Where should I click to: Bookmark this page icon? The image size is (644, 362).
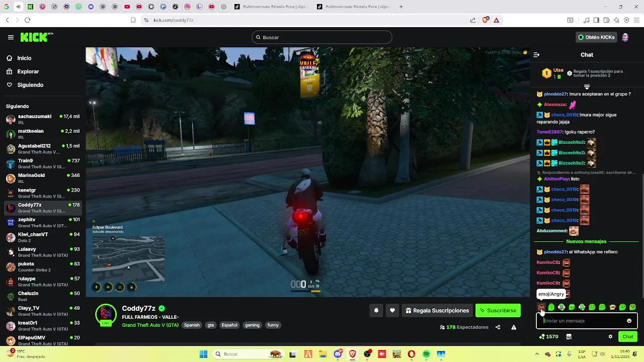click(x=133, y=20)
